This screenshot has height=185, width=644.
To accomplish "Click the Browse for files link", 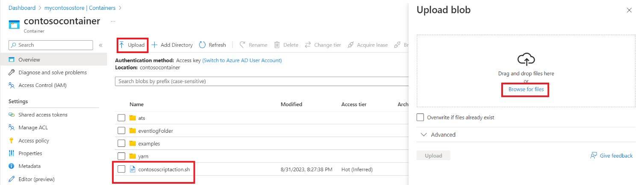I will [526, 90].
